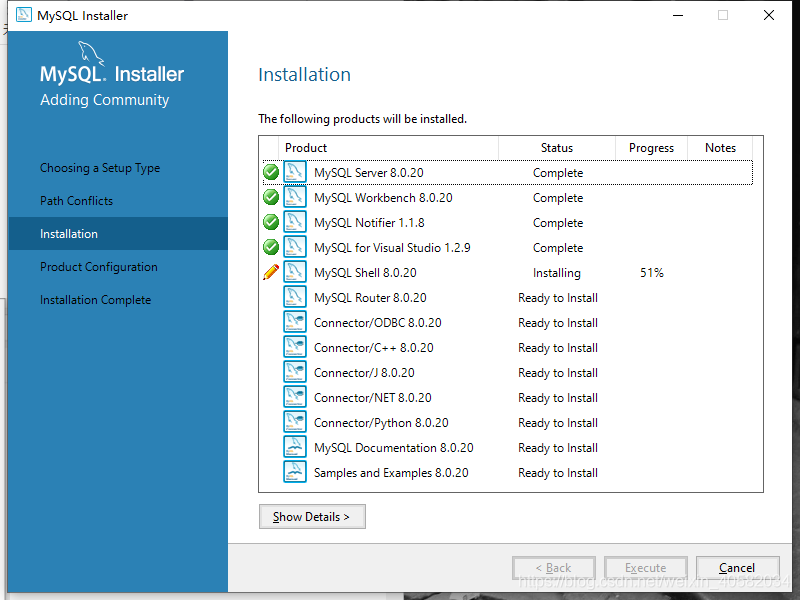Cancel the installation
800x600 pixels.
[737, 567]
